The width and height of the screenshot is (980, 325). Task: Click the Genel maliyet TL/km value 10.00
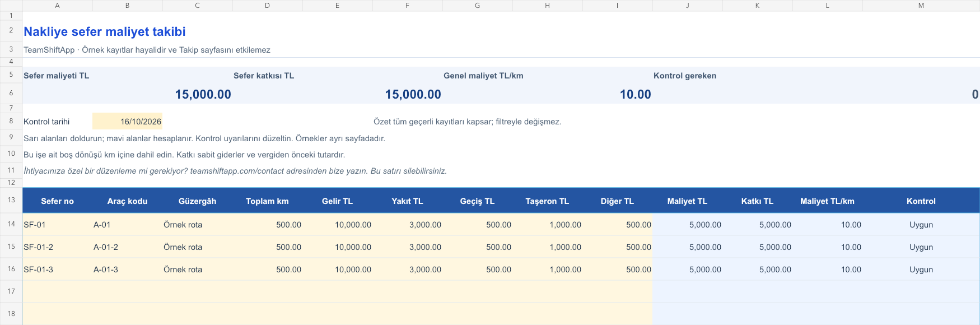(635, 95)
